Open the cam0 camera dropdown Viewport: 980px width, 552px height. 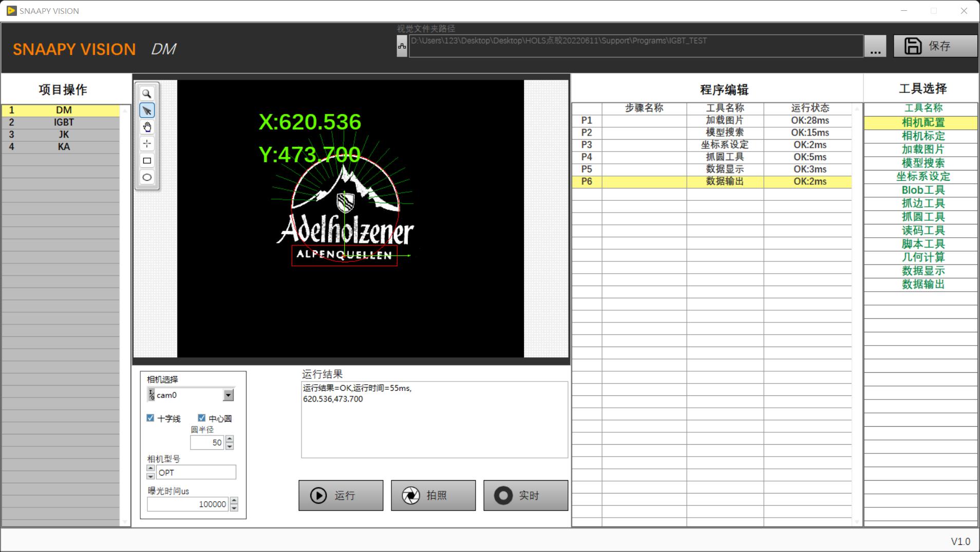229,395
